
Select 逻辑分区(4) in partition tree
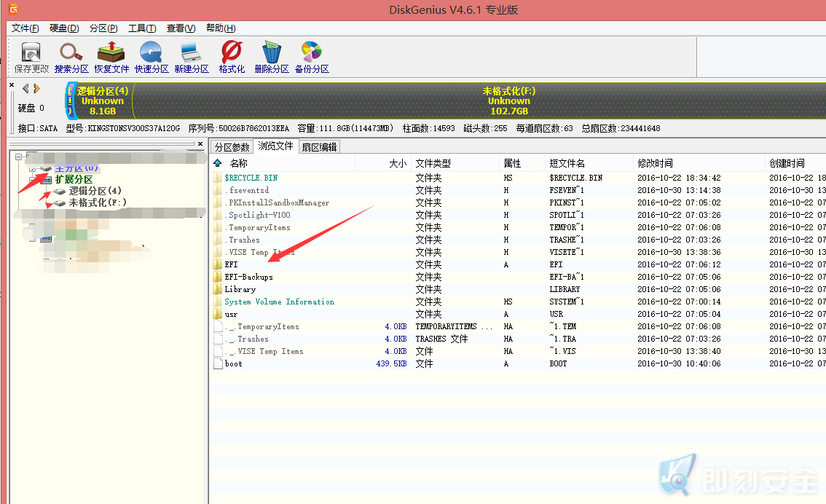(95, 191)
